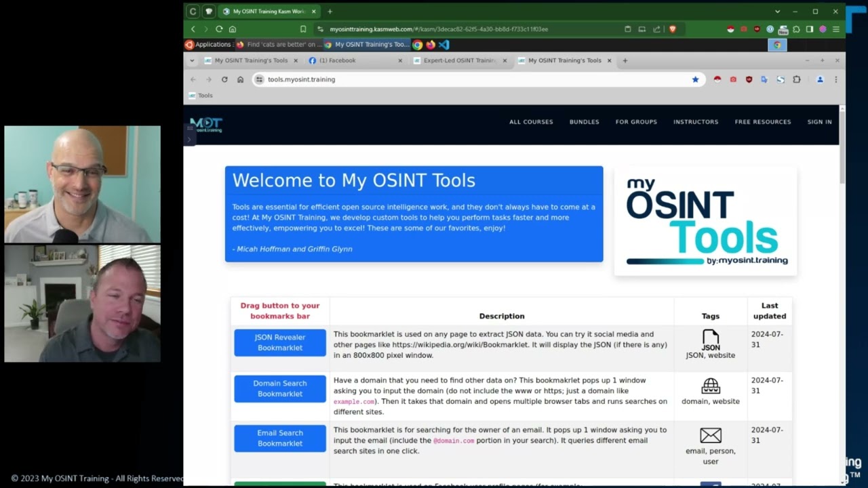Switch to the Expert-Led OSINT Training tab
868x488 pixels.
click(460, 60)
